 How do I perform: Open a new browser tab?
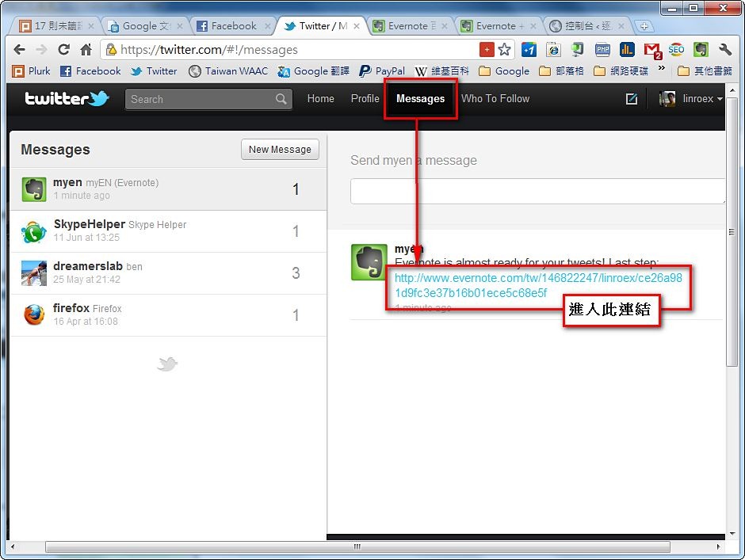(644, 27)
